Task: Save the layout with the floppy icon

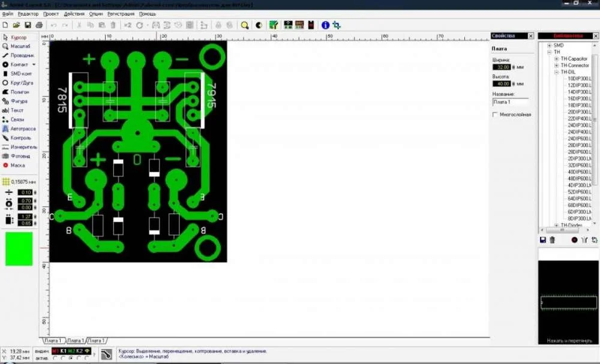Action: 28,25
